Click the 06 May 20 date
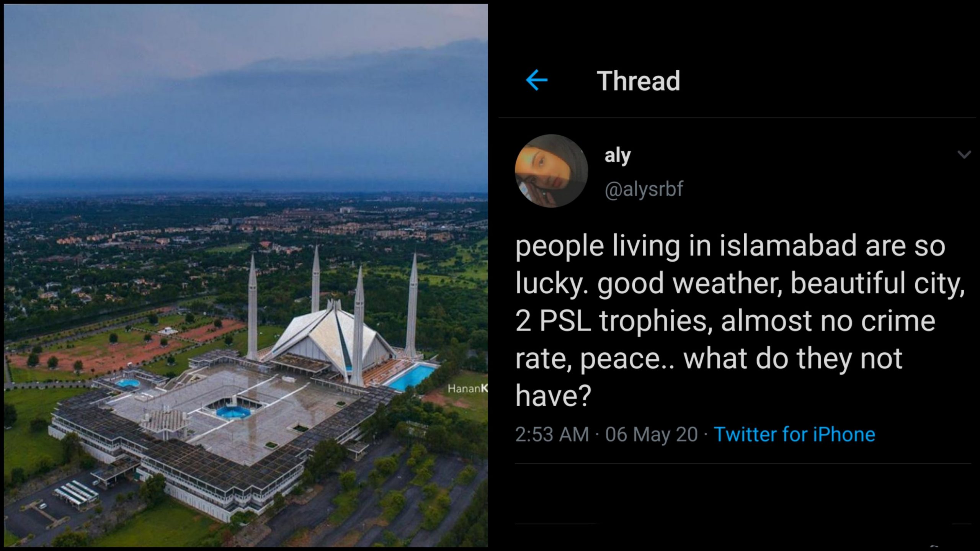 (652, 434)
